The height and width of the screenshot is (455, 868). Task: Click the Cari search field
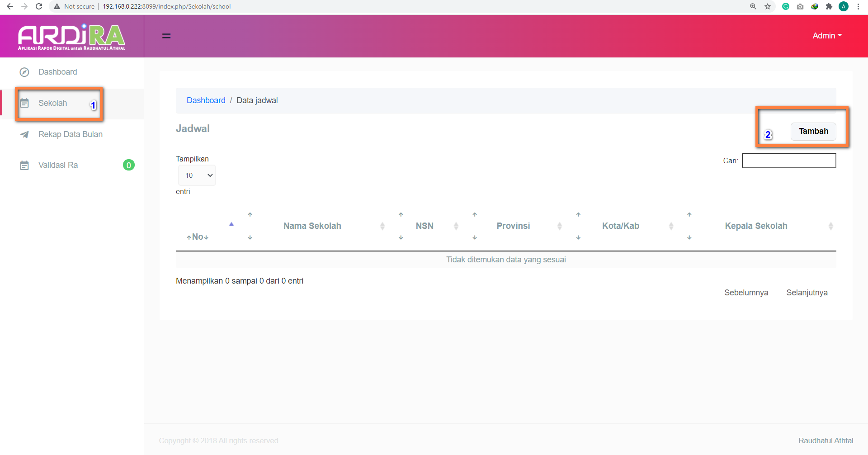pos(789,161)
